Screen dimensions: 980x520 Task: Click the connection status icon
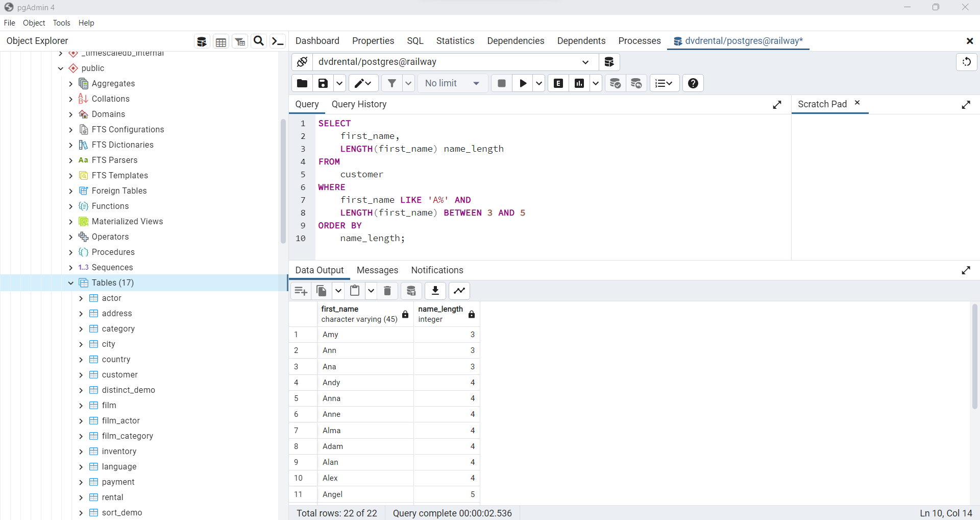click(302, 62)
